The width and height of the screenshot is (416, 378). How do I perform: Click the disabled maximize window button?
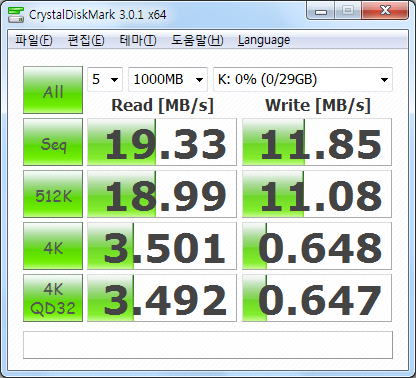tap(348, 11)
